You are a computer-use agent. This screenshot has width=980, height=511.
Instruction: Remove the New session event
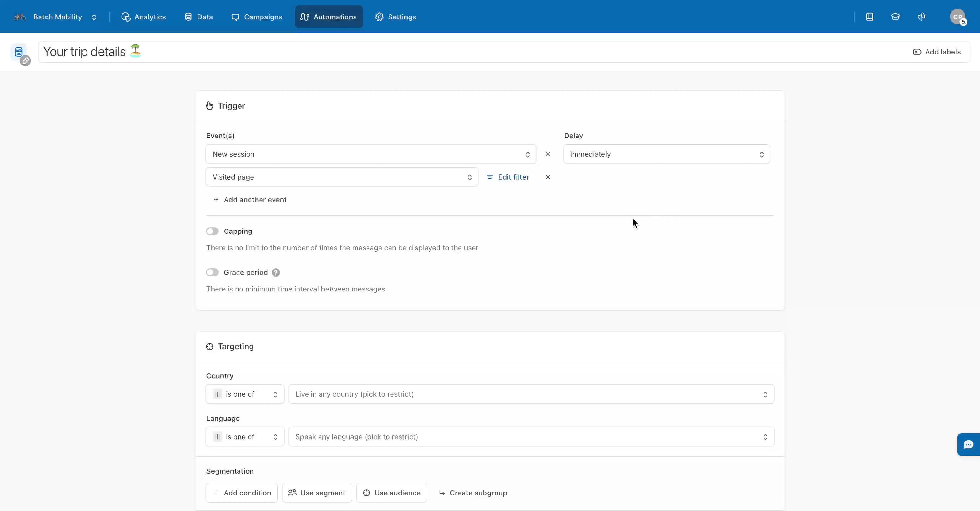click(x=547, y=154)
